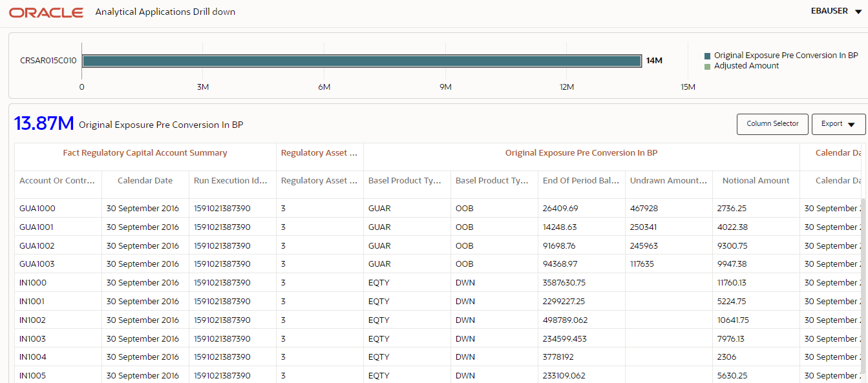Click the Original Exposure Pre Conversion legend swatch
868x383 pixels.
pos(707,56)
